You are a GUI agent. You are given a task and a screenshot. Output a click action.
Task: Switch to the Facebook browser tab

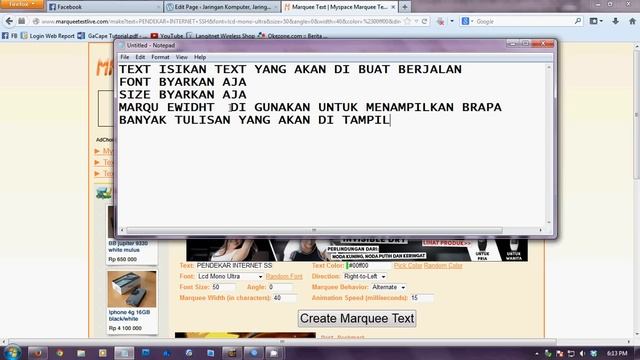[104, 7]
